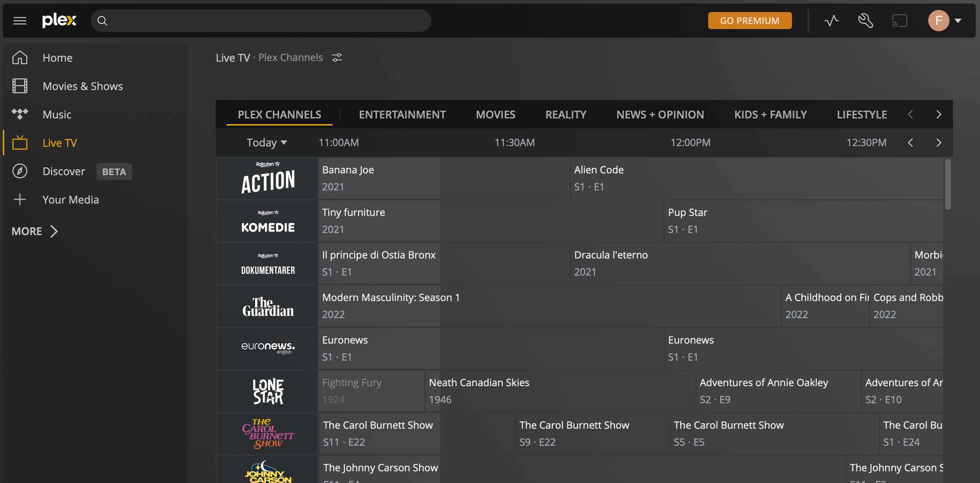The width and height of the screenshot is (980, 483).
Task: Switch to the Kids + Family tab
Action: click(x=770, y=115)
